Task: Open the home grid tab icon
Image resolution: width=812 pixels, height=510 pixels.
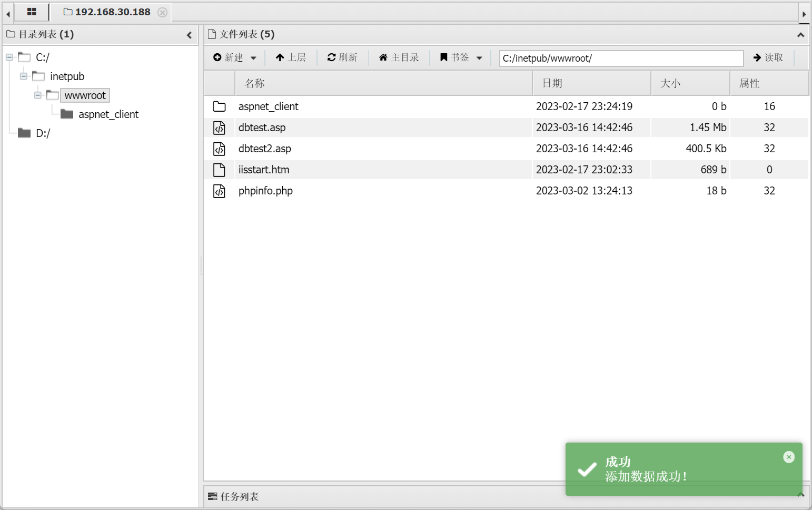Action: point(32,12)
